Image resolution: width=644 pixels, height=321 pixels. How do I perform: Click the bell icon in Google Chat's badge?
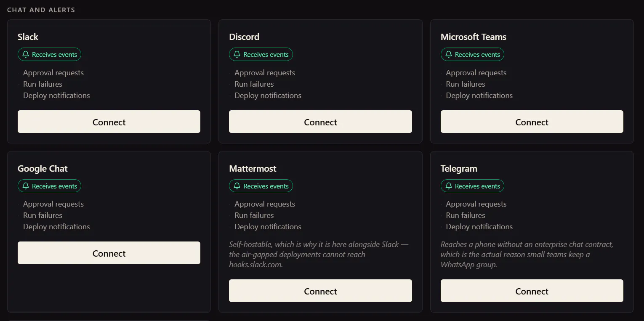coord(26,186)
